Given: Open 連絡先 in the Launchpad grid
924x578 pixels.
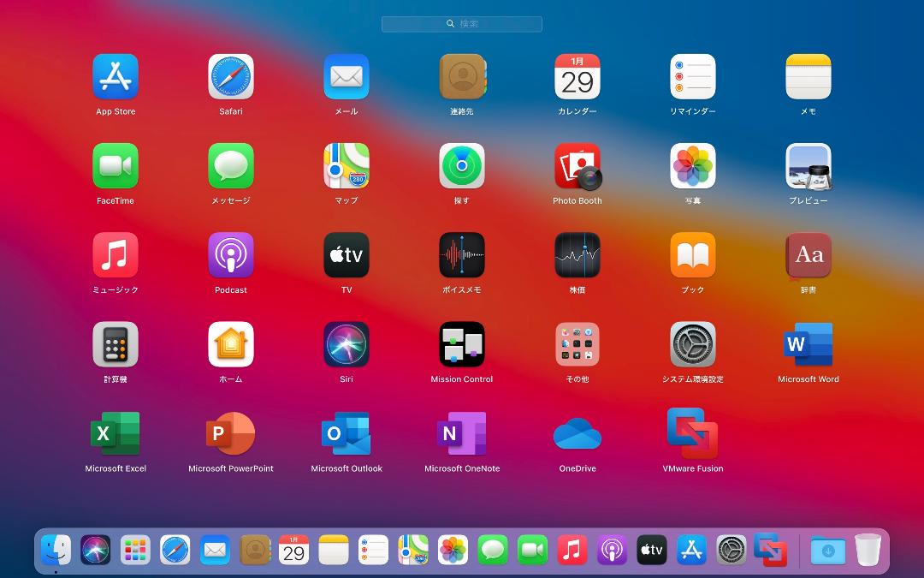Looking at the screenshot, I should [462, 77].
